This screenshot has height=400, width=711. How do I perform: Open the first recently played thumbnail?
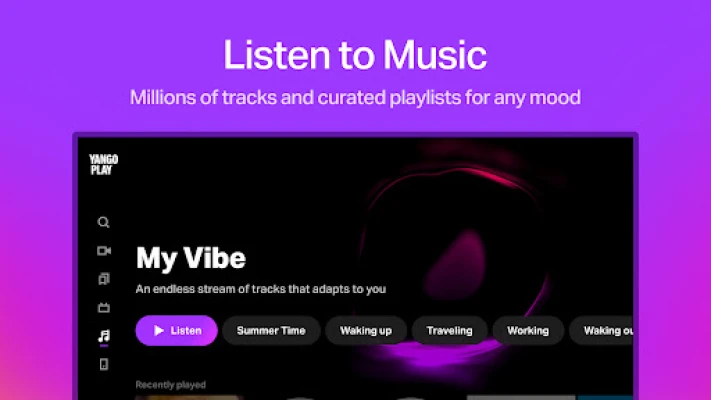189,398
